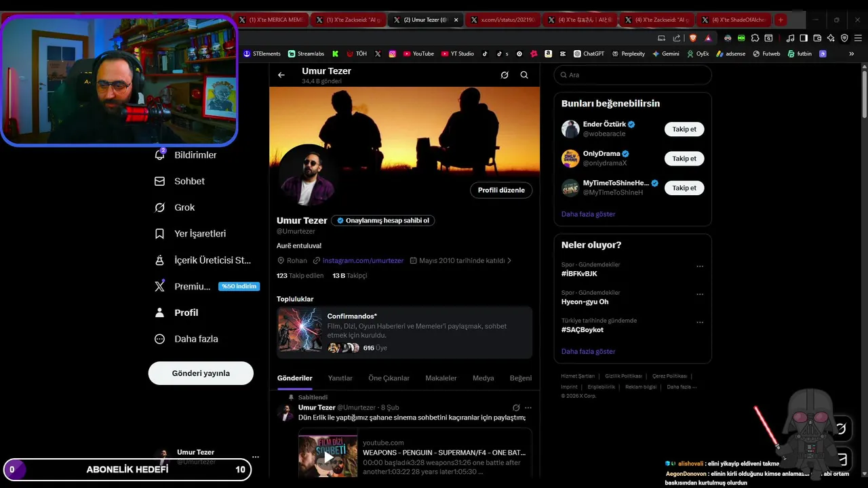Open the Gemini bookmark
868x488 pixels.
[665, 54]
